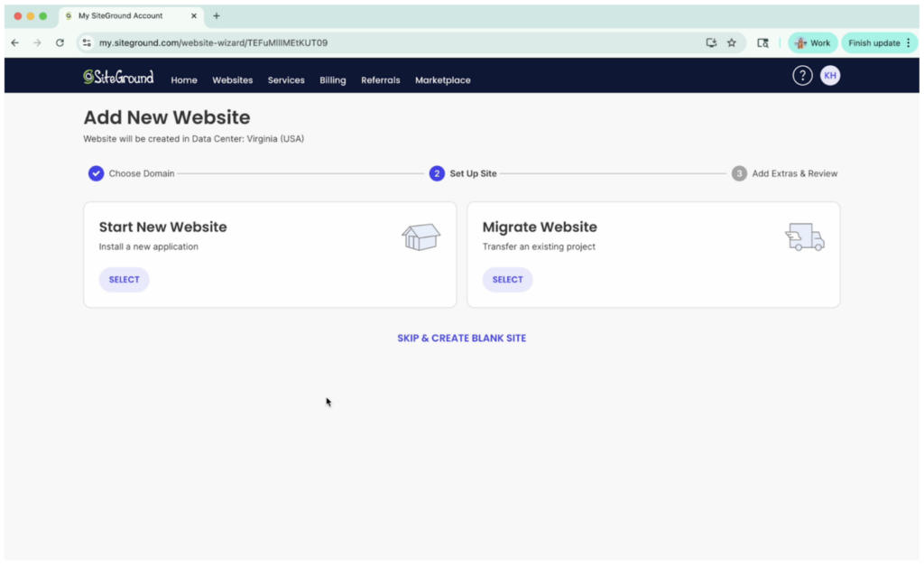Open the Websites menu item
The image size is (924, 566).
click(x=232, y=80)
